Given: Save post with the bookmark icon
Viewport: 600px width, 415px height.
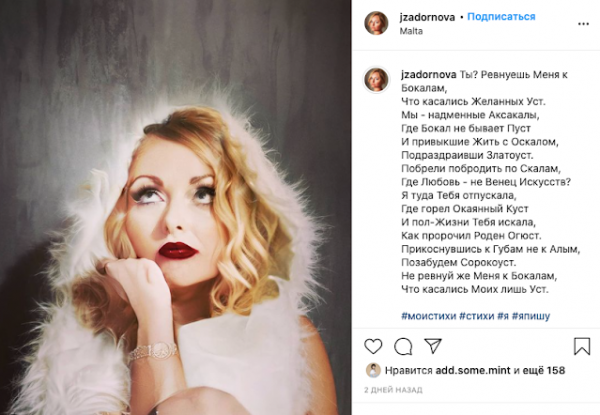Looking at the screenshot, I should pos(582,346).
